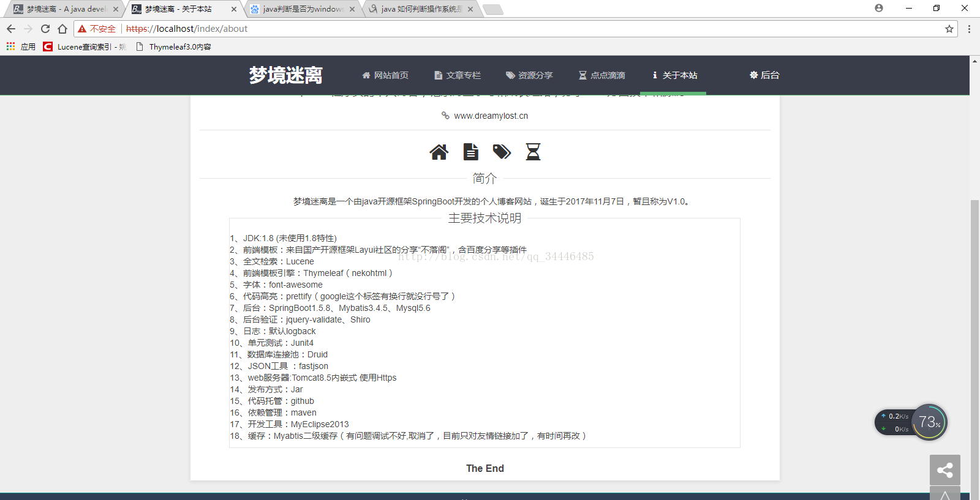Click the line '9、日志：默认logback'
Image resolution: width=980 pixels, height=500 pixels.
tap(273, 331)
